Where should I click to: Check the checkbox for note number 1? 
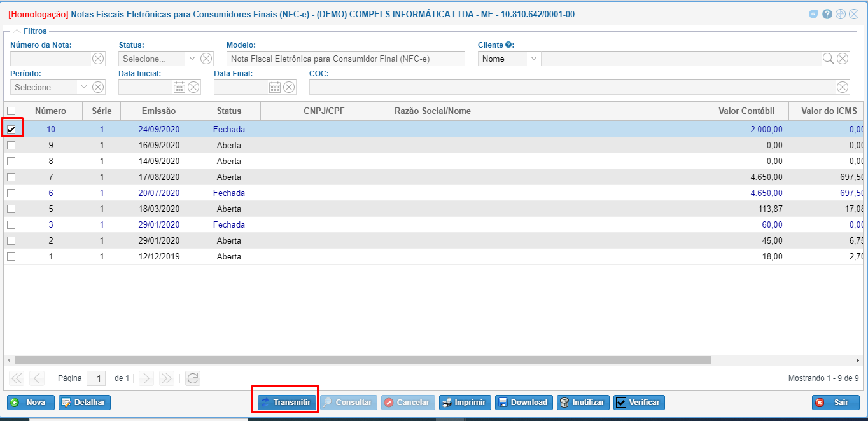11,256
